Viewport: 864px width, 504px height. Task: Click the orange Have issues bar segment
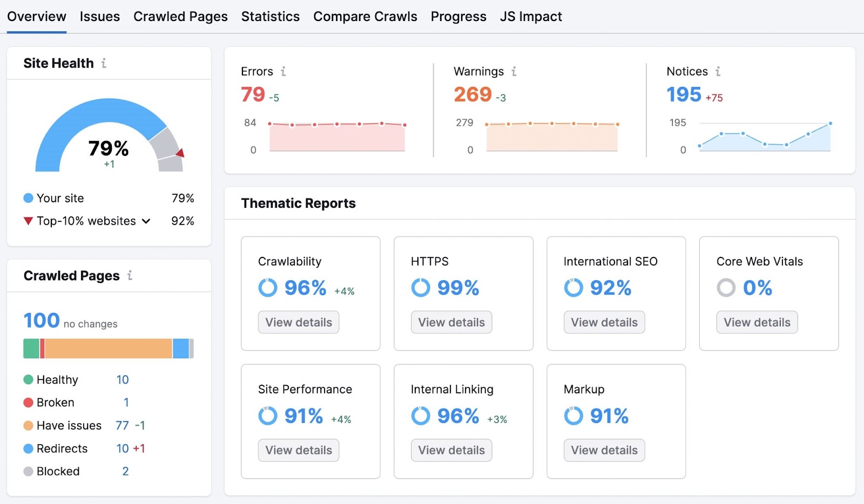pyautogui.click(x=108, y=348)
